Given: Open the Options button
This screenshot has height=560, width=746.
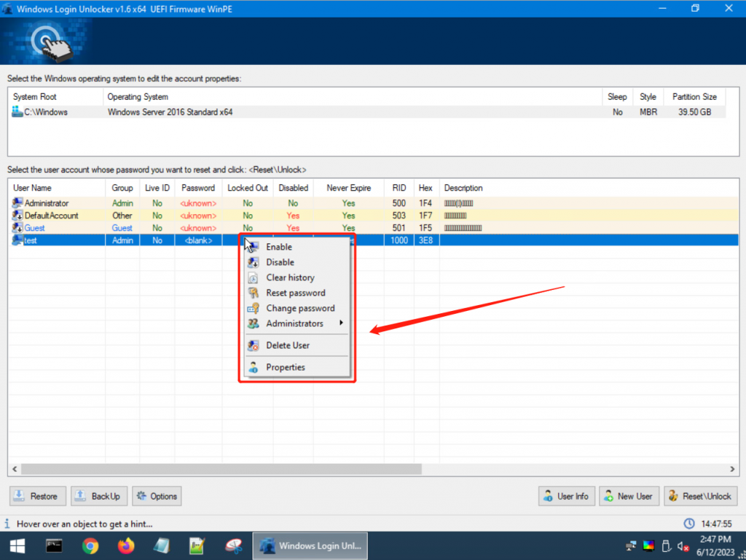Looking at the screenshot, I should (157, 497).
